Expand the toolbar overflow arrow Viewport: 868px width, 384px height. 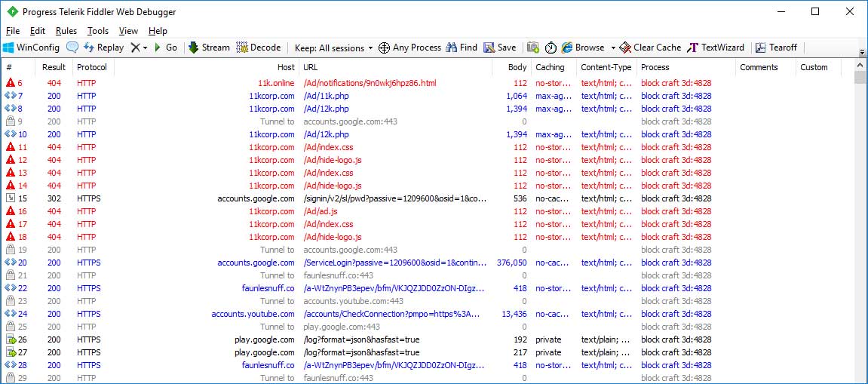point(862,52)
